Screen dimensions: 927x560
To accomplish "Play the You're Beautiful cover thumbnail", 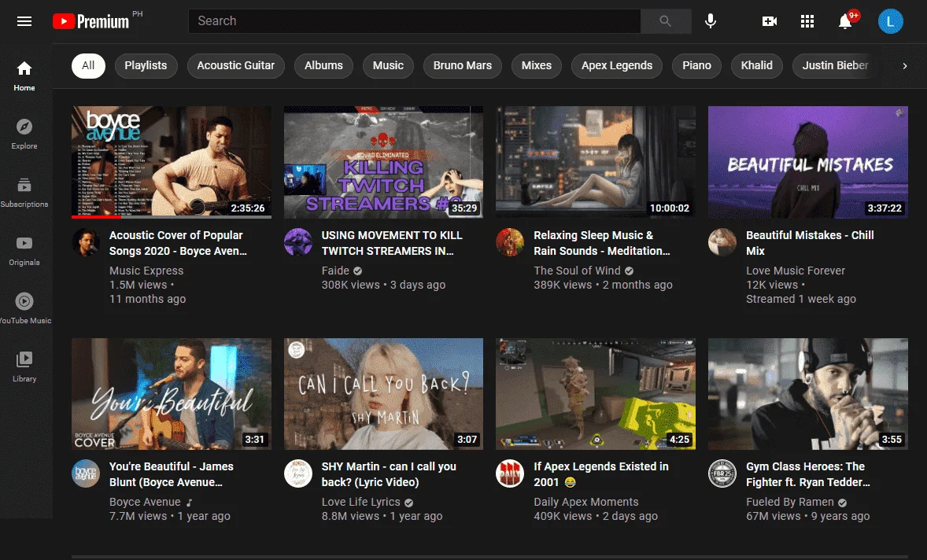I will pos(172,394).
